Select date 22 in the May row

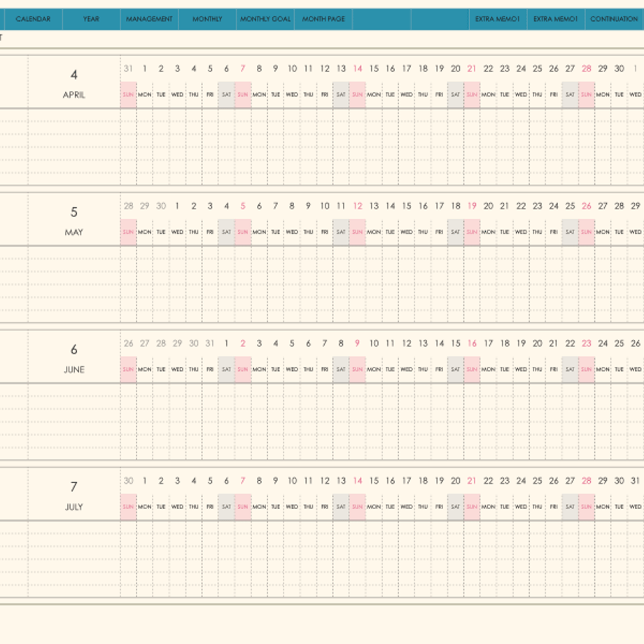(x=521, y=206)
